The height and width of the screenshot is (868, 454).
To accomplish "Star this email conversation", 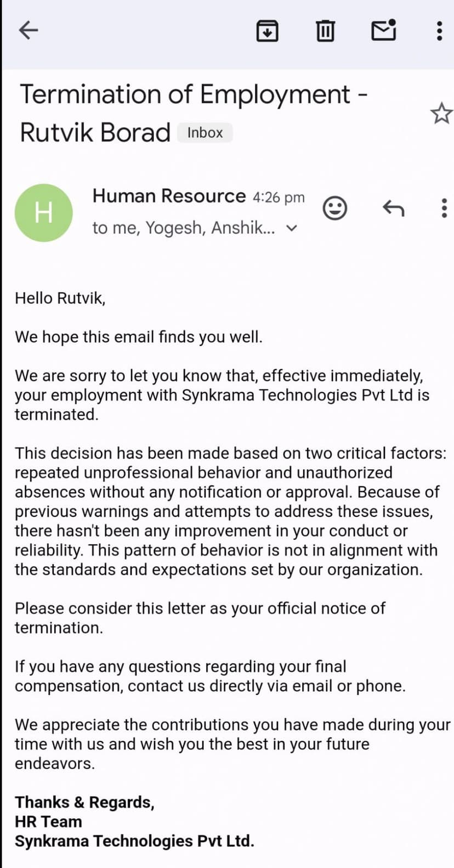I will pyautogui.click(x=441, y=114).
